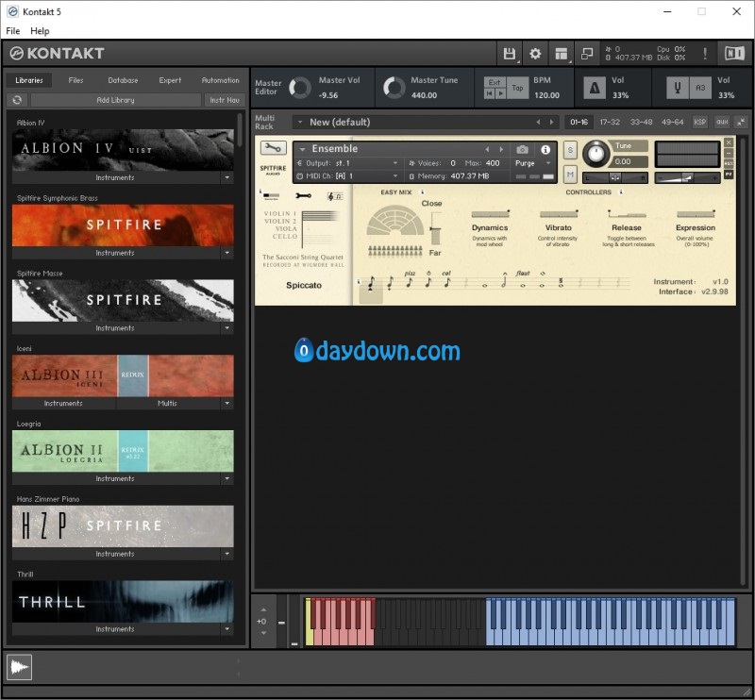The image size is (755, 700).
Task: Select the first spiccato note articulation
Action: pyautogui.click(x=371, y=284)
